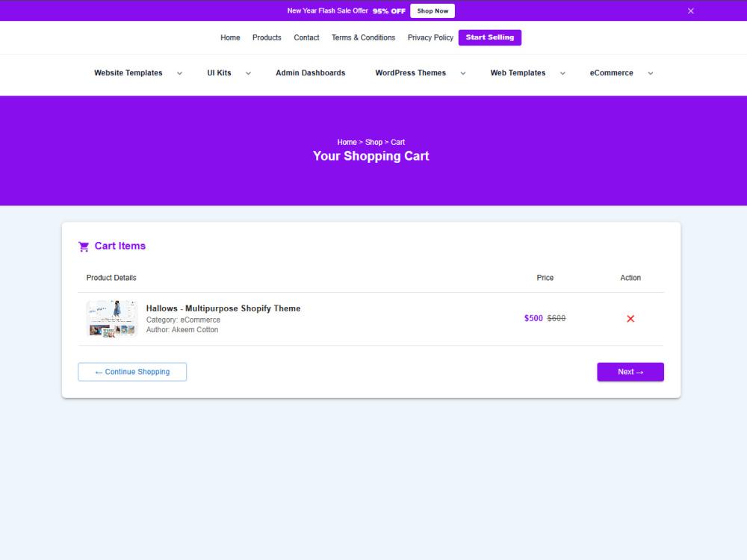Viewport: 747px width, 560px height.
Task: Click the Product Details column header
Action: [x=111, y=278]
